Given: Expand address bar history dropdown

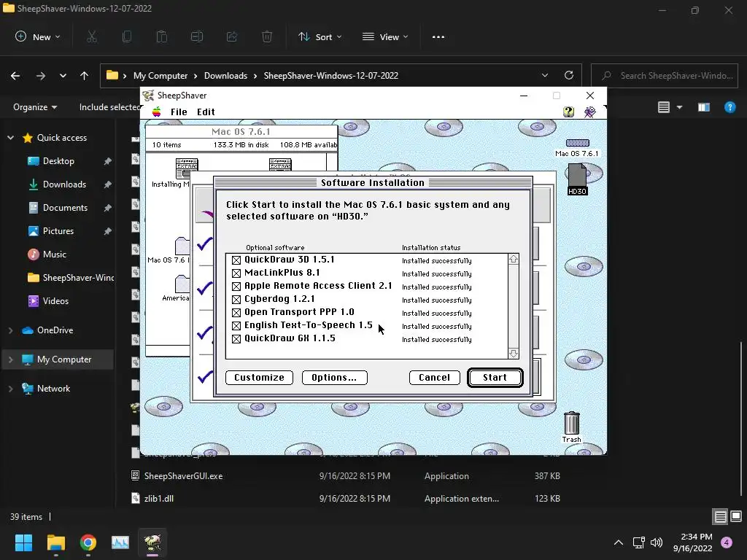Looking at the screenshot, I should [545, 75].
